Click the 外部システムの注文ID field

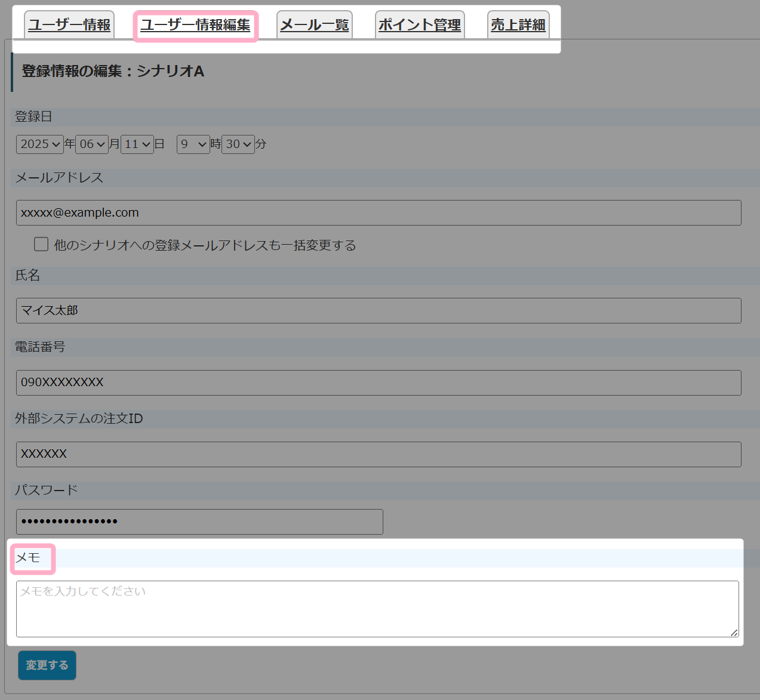coord(379,454)
